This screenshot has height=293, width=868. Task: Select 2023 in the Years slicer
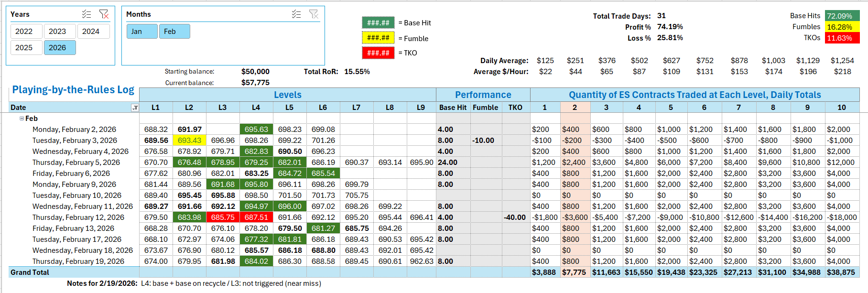(x=57, y=32)
